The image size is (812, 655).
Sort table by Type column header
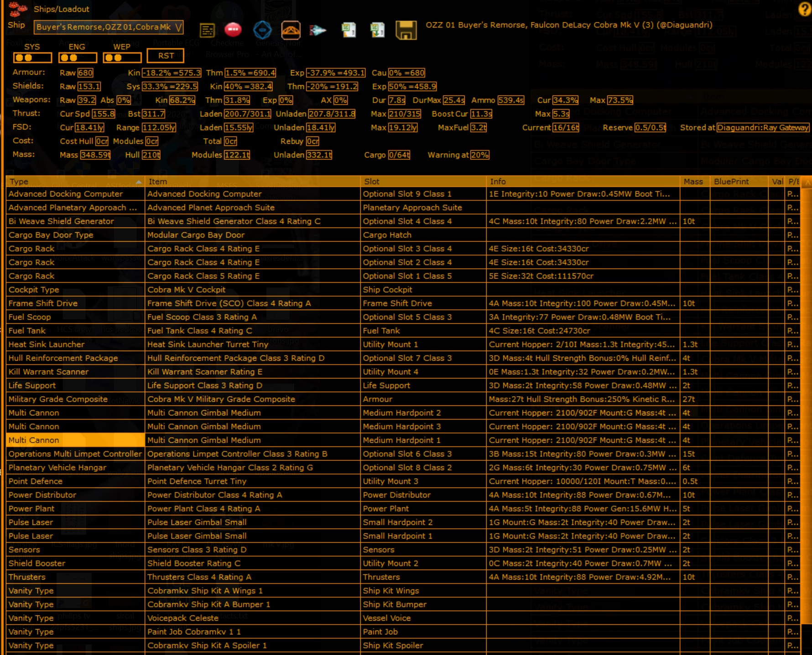point(75,182)
